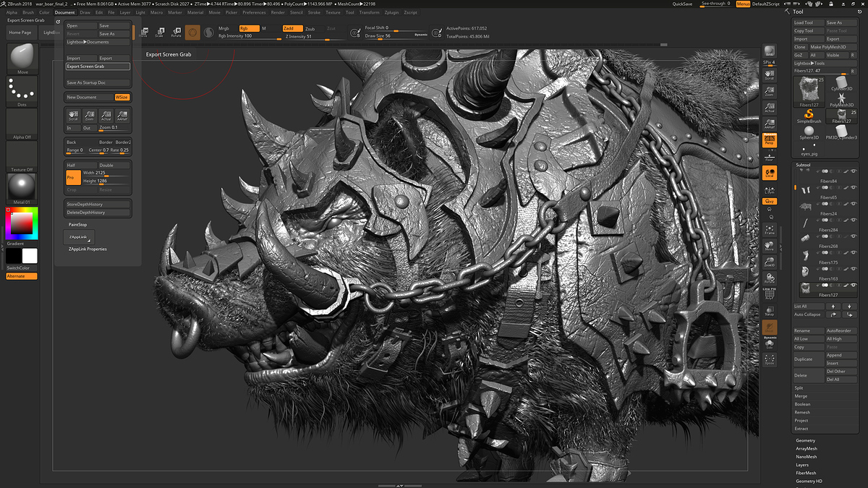Click the AAHalf icon in the Document panel
Image resolution: width=868 pixels, height=488 pixels.
(x=123, y=115)
